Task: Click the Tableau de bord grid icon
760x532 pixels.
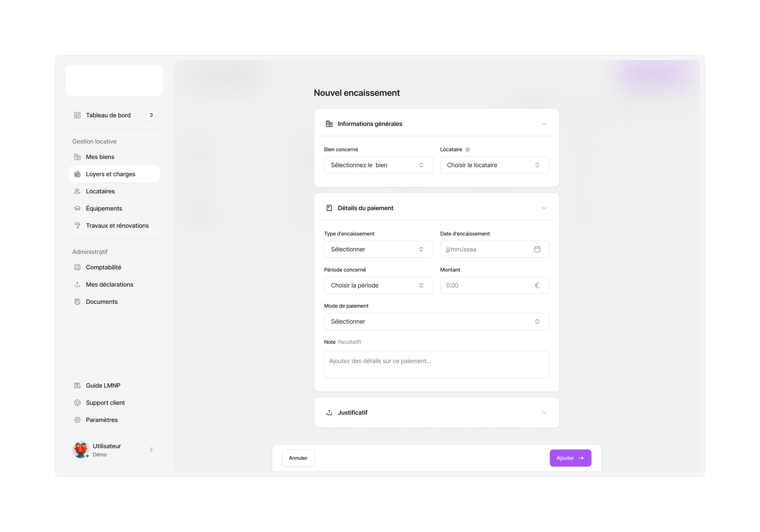Action: [x=77, y=115]
